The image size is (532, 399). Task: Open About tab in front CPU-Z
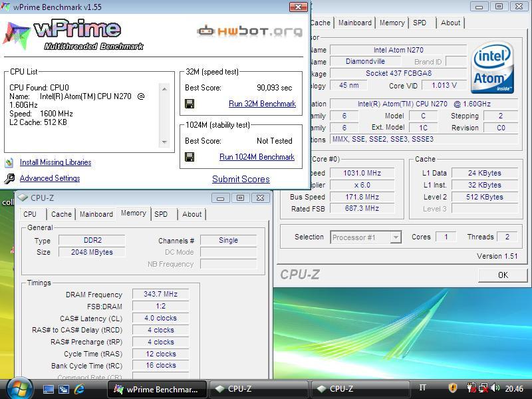[x=192, y=214]
